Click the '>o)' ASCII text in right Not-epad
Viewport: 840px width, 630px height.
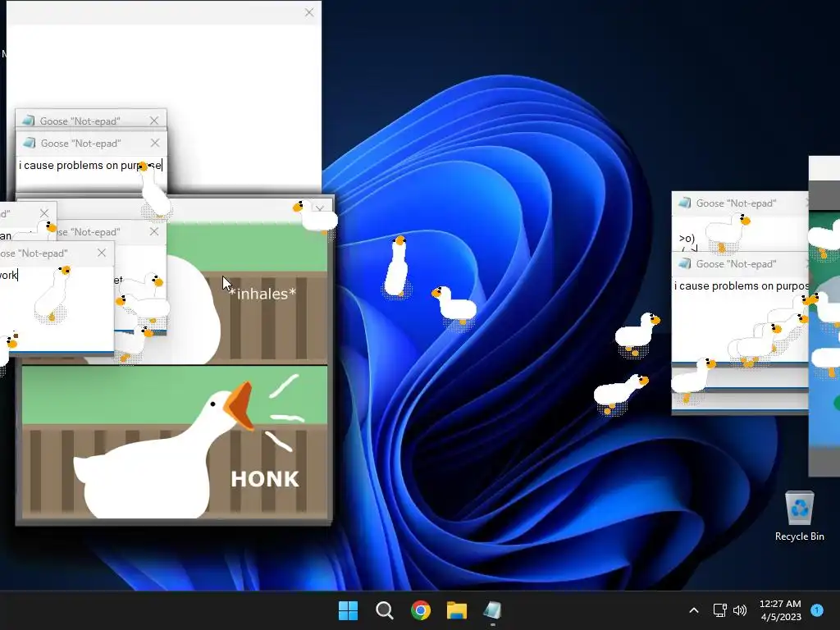(687, 239)
